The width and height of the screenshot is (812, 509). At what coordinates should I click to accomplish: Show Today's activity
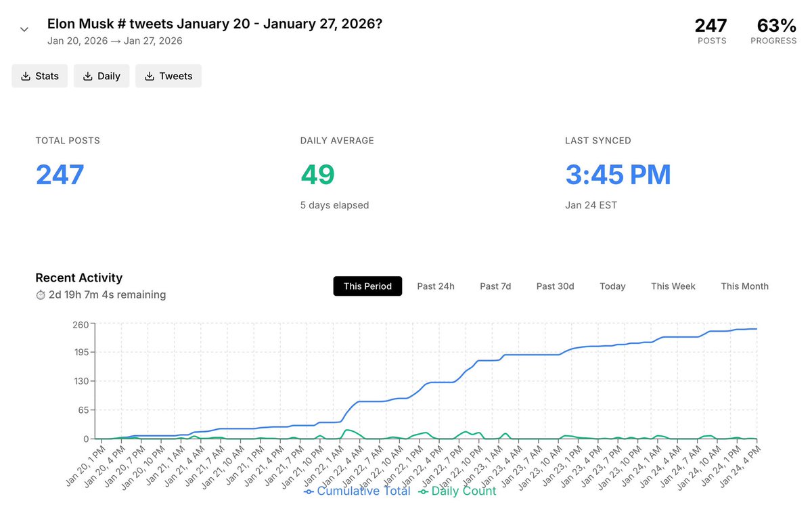612,286
